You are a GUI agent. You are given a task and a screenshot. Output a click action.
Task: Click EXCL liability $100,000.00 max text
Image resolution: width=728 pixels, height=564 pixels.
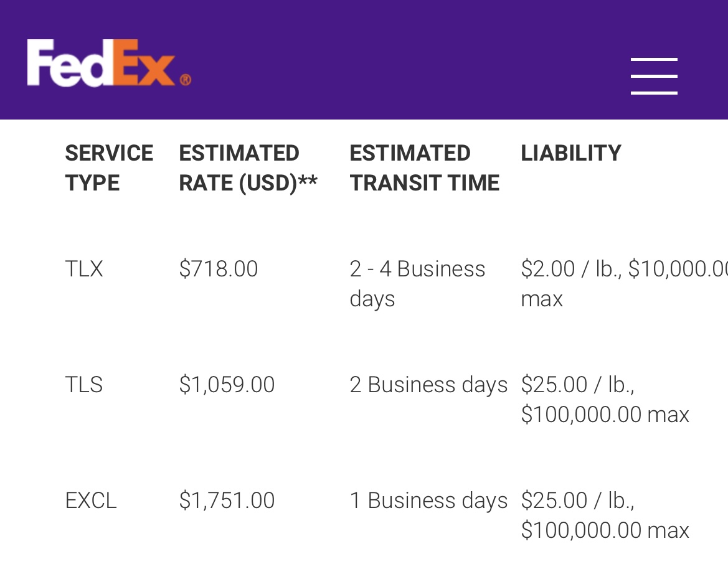point(604,530)
